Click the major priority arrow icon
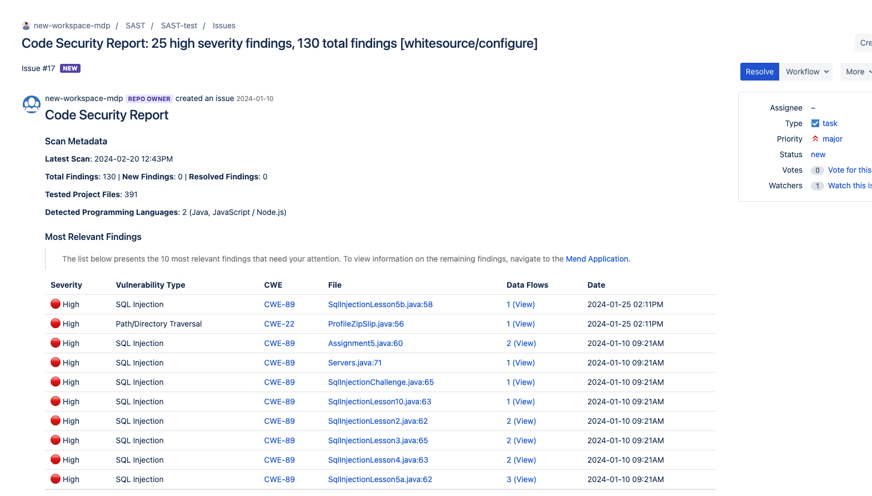This screenshot has height=496, width=872. tap(815, 139)
